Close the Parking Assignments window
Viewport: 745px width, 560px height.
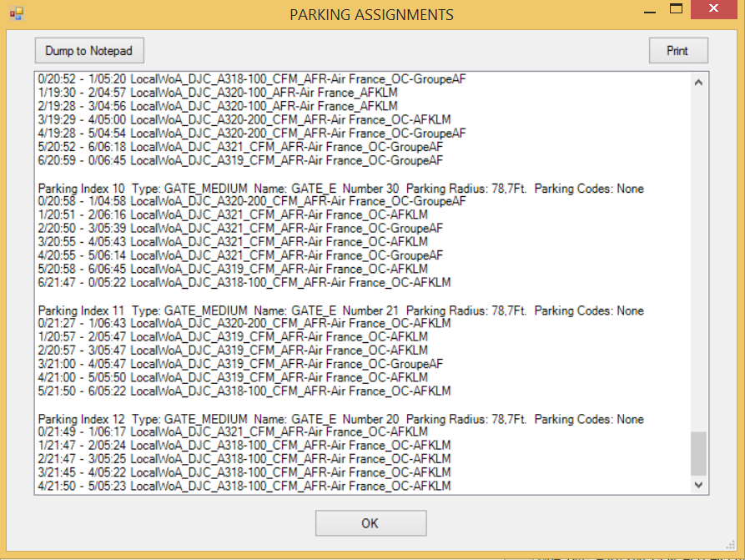tap(713, 9)
